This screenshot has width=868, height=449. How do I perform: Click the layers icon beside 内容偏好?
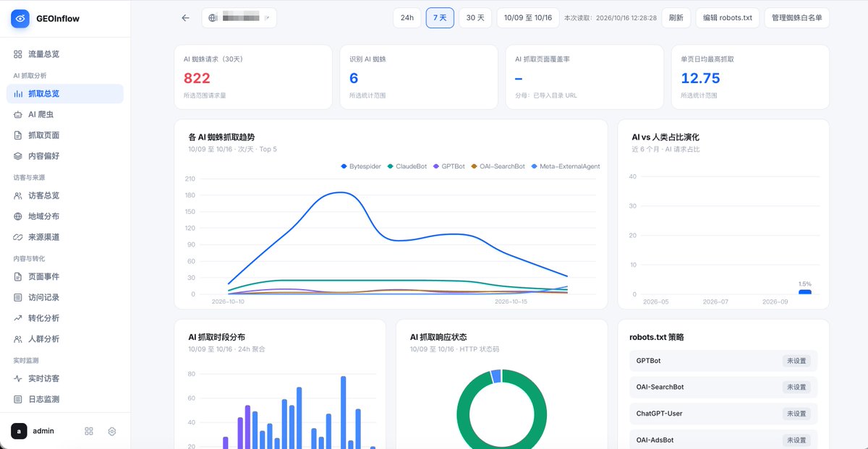pyautogui.click(x=18, y=155)
